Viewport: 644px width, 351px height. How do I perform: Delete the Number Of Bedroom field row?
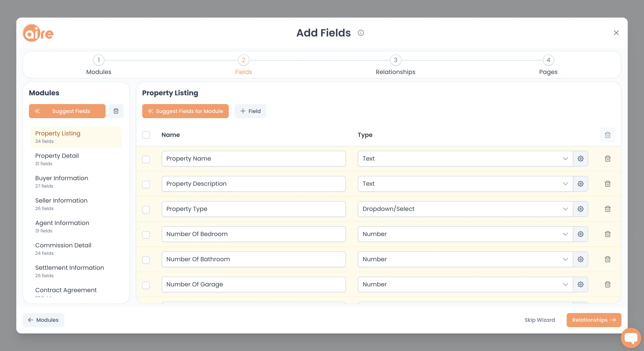[x=608, y=234]
